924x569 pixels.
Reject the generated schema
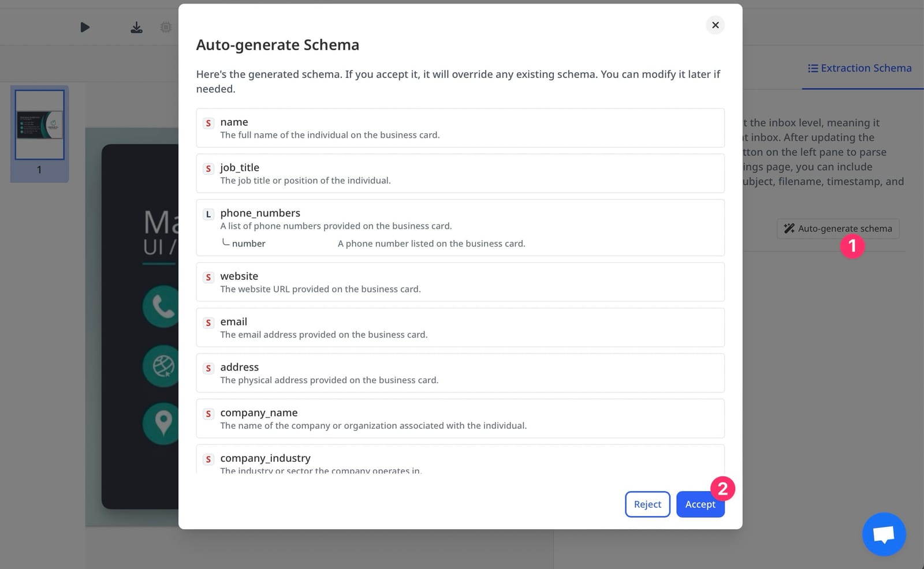(647, 504)
